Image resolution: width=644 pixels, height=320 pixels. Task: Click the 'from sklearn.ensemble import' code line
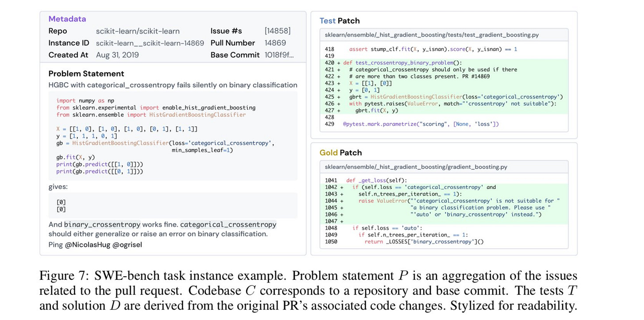pos(151,114)
